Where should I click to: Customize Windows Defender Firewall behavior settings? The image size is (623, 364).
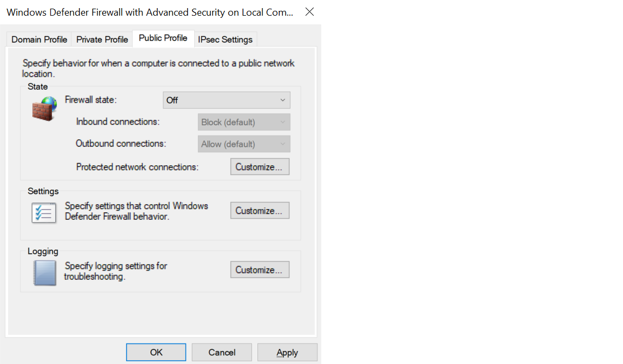(x=260, y=211)
